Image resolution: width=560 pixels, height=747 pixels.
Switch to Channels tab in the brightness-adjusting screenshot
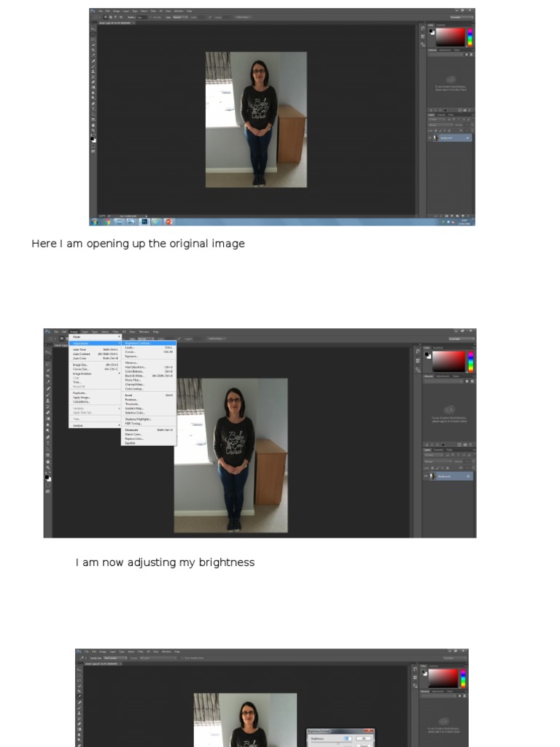click(438, 450)
